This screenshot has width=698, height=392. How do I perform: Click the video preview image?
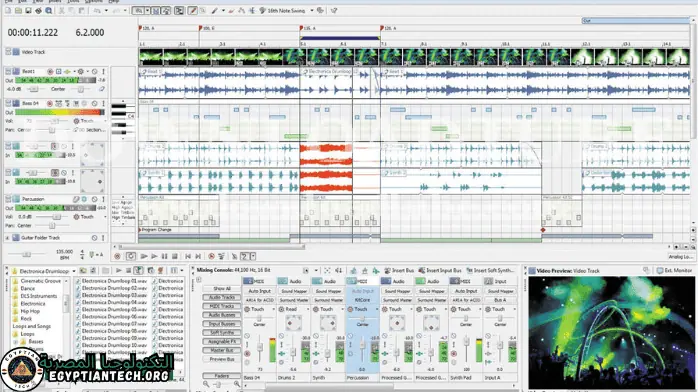611,332
